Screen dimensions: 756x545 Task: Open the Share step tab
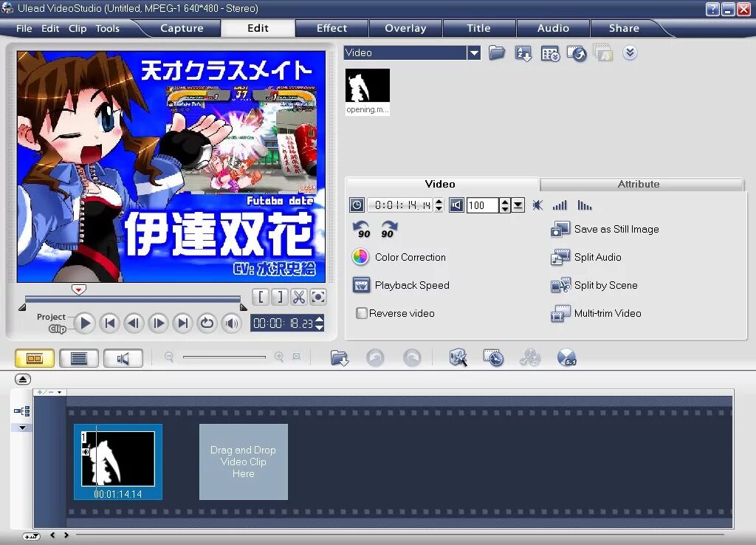pos(624,28)
